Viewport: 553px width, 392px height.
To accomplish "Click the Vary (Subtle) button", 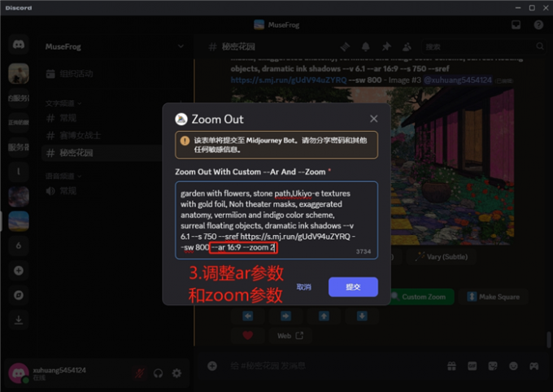I will pyautogui.click(x=442, y=257).
